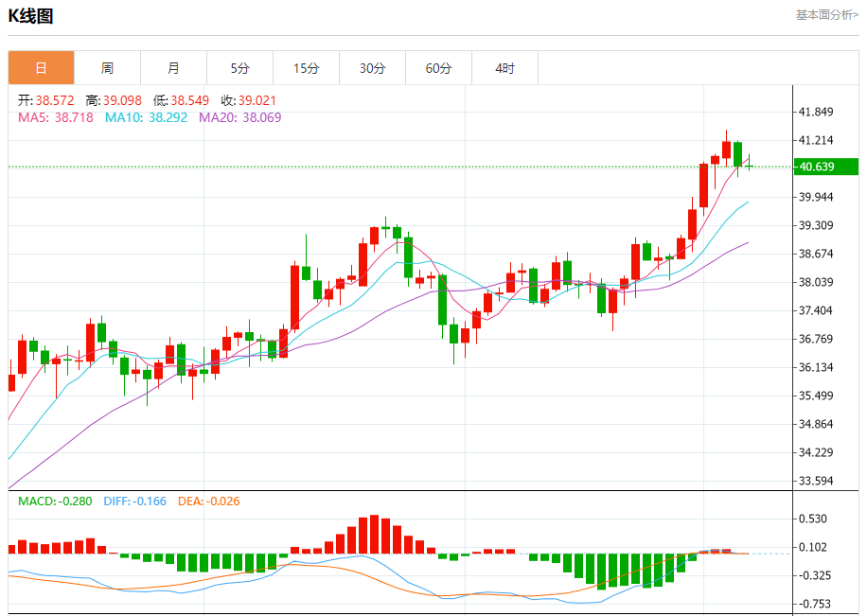Switch to the 周 weekly tab
Viewport: 867px width, 616px height.
[107, 68]
